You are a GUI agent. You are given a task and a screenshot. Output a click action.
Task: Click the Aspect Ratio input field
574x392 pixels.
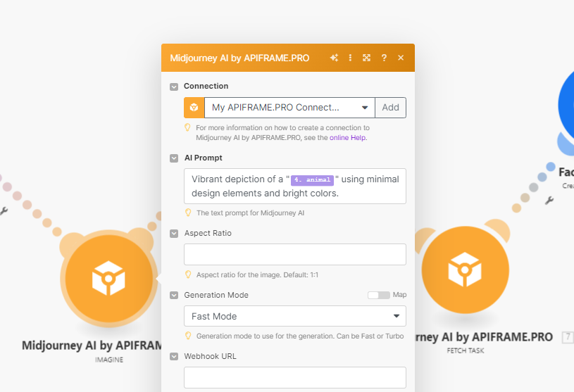295,255
